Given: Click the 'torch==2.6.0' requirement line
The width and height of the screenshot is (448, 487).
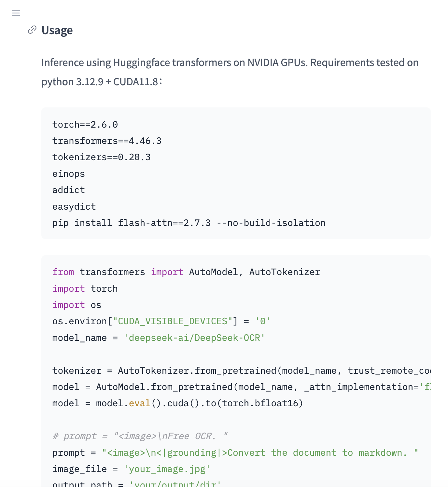Looking at the screenshot, I should (x=85, y=125).
